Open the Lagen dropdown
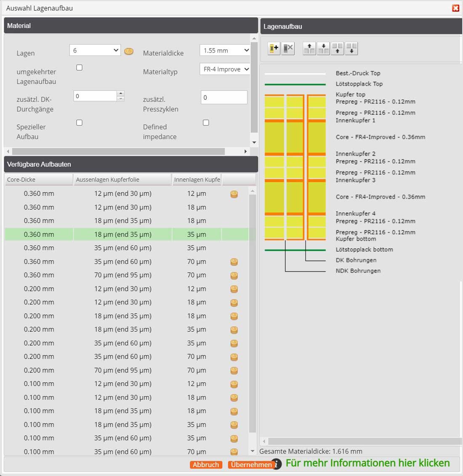This screenshot has height=476, width=463. pyautogui.click(x=95, y=50)
